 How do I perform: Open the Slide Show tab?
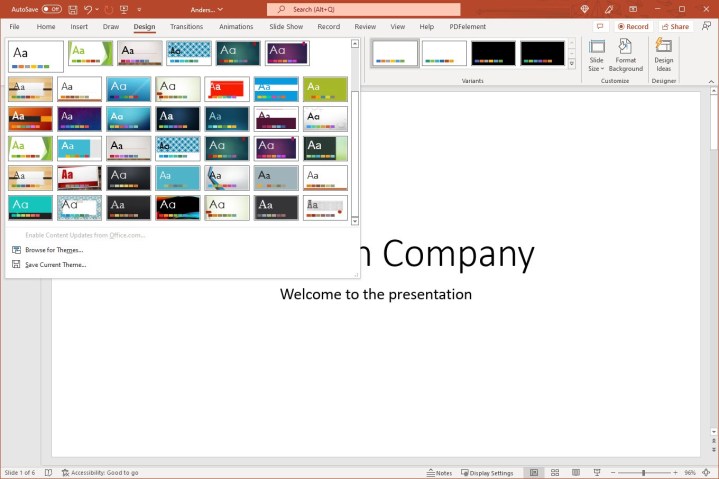coord(286,27)
